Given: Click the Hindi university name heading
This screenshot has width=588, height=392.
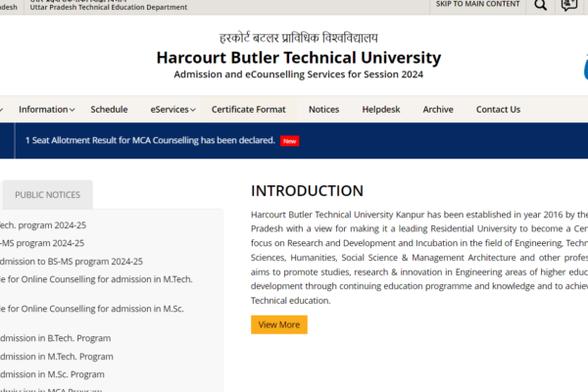Looking at the screenshot, I should (x=299, y=38).
